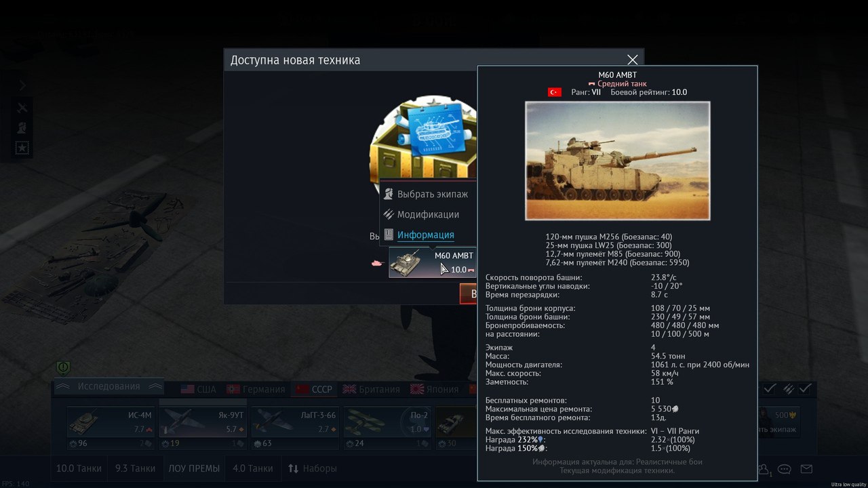
Task: Click the crew helmet icon beside Выбрать экипаж
Action: point(389,194)
